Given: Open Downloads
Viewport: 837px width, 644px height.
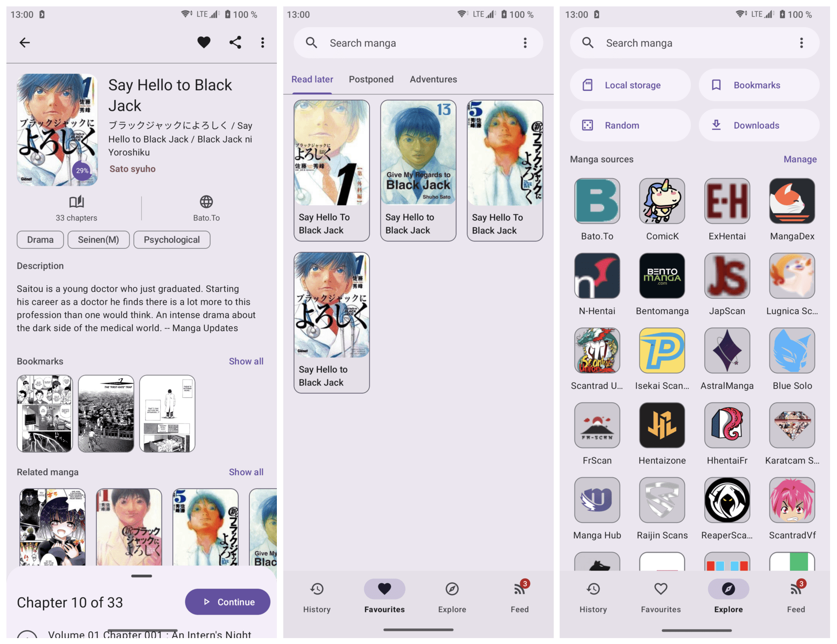Looking at the screenshot, I should click(759, 125).
